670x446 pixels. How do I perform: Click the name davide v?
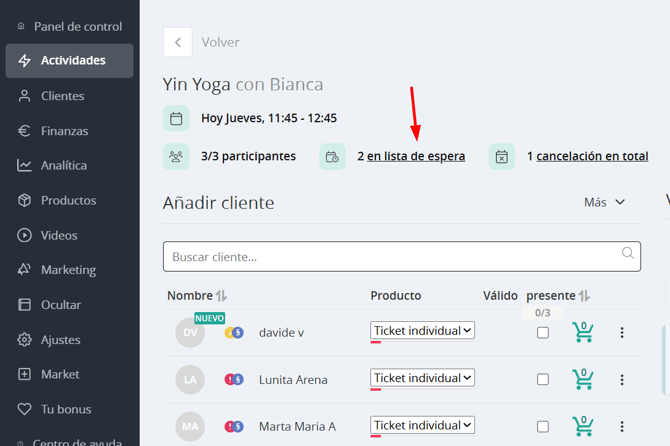[x=281, y=333]
